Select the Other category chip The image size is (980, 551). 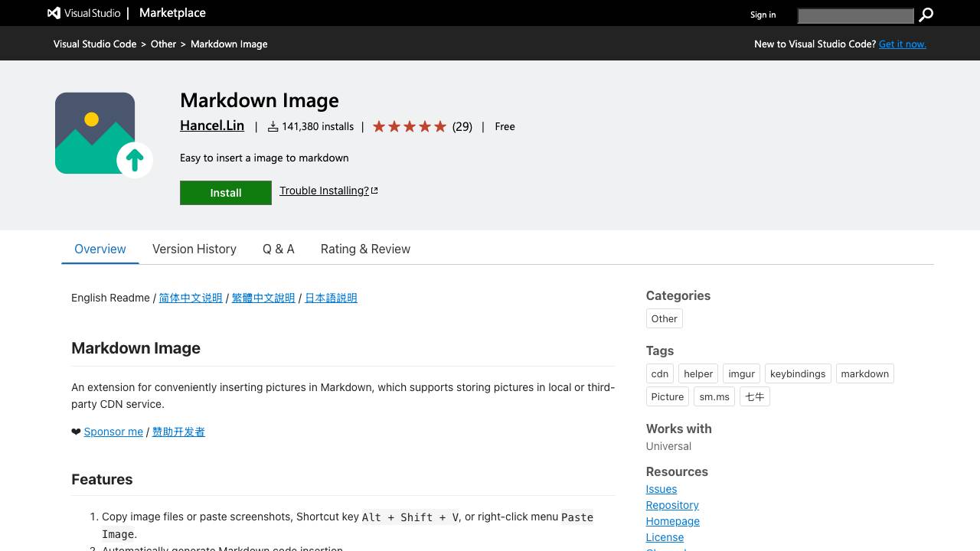[664, 318]
